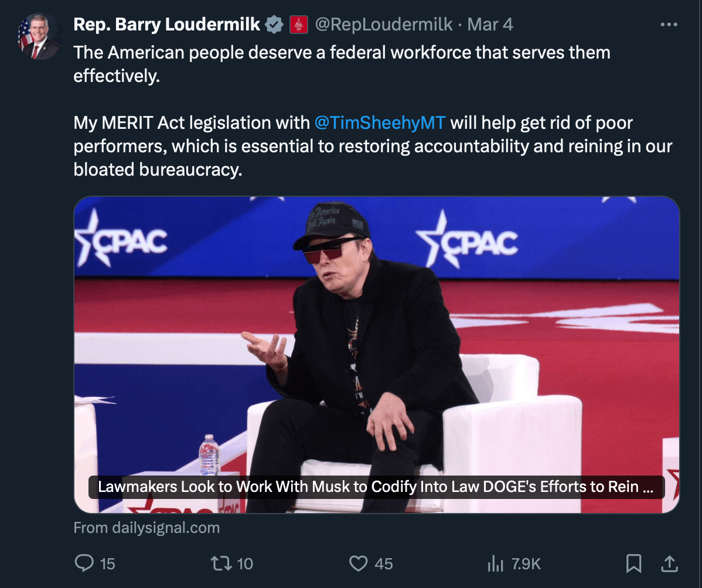
Task: Click the share upload arrow icon
Action: point(669,563)
